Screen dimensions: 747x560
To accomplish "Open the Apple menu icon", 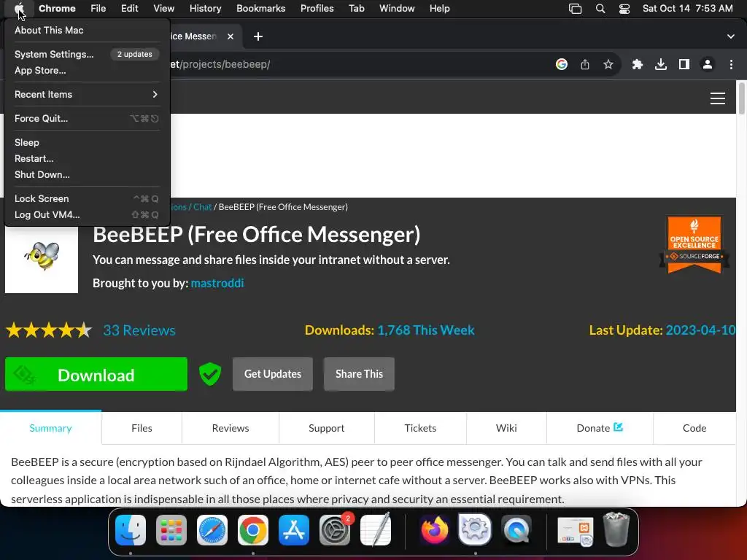I will tap(19, 8).
